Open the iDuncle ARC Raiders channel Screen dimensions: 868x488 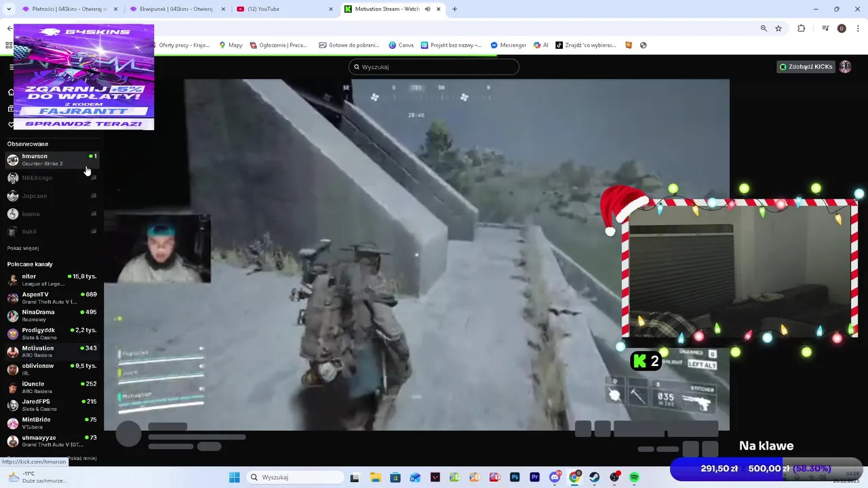coord(52,387)
